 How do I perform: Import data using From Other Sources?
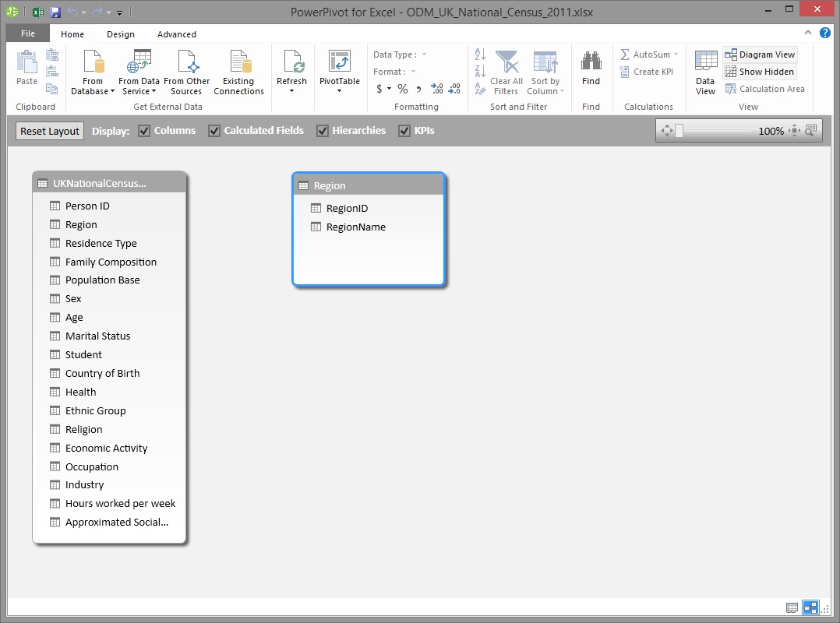[186, 72]
